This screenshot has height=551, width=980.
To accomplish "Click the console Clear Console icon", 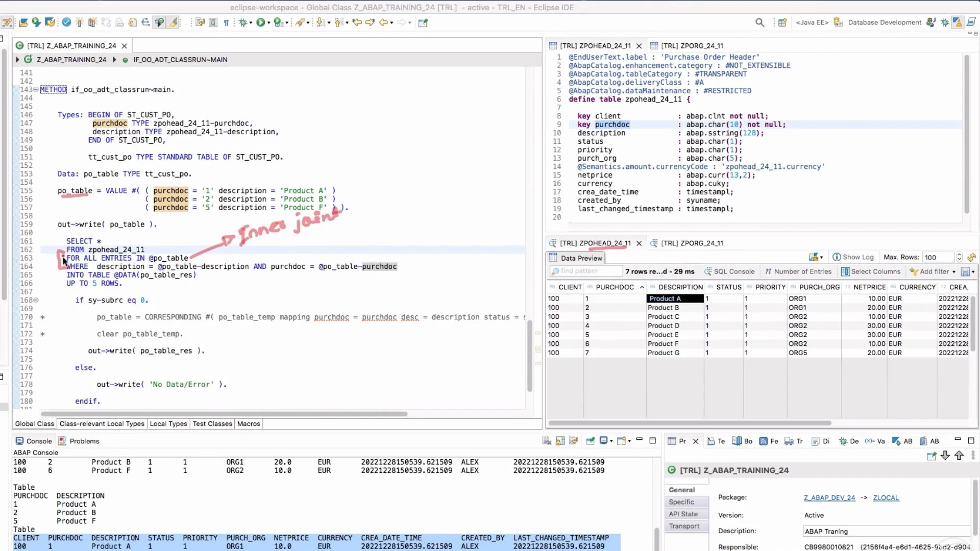I will coord(547,441).
